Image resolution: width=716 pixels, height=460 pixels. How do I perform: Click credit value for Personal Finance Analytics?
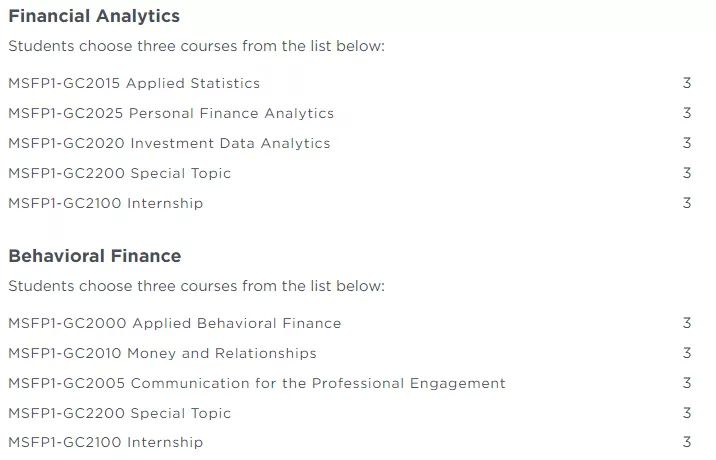(x=687, y=114)
